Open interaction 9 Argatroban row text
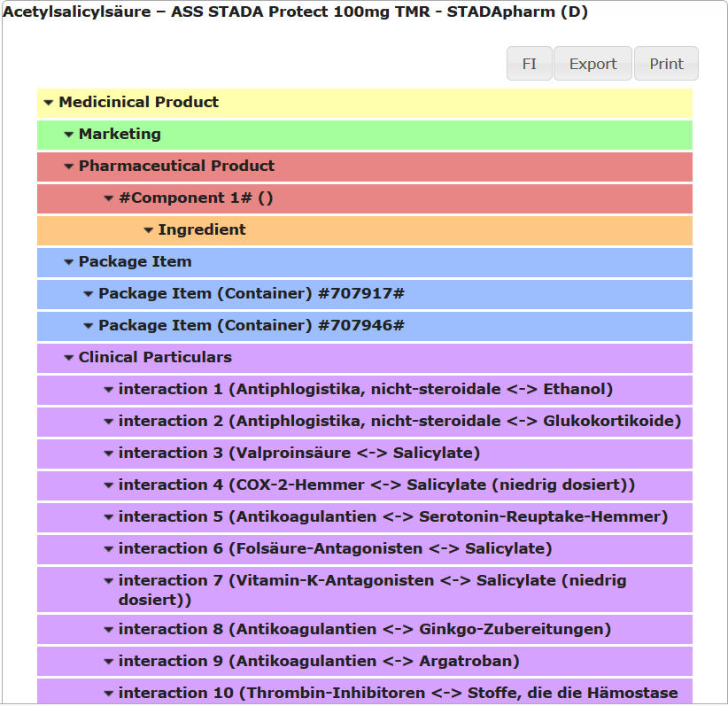 (x=319, y=661)
